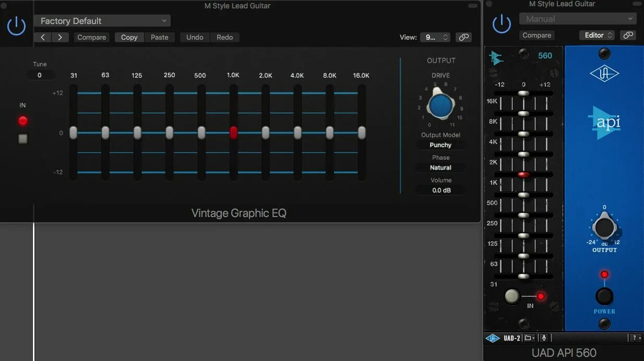The width and height of the screenshot is (644, 361).
Task: Open folder preset icon in UAD-2 toolbar
Action: tap(530, 338)
